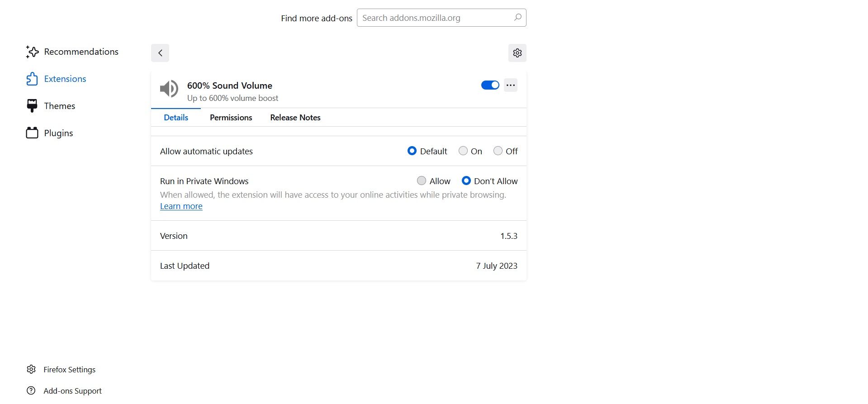The width and height of the screenshot is (868, 404).
Task: Click the date 7 July 2023
Action: [x=497, y=266]
